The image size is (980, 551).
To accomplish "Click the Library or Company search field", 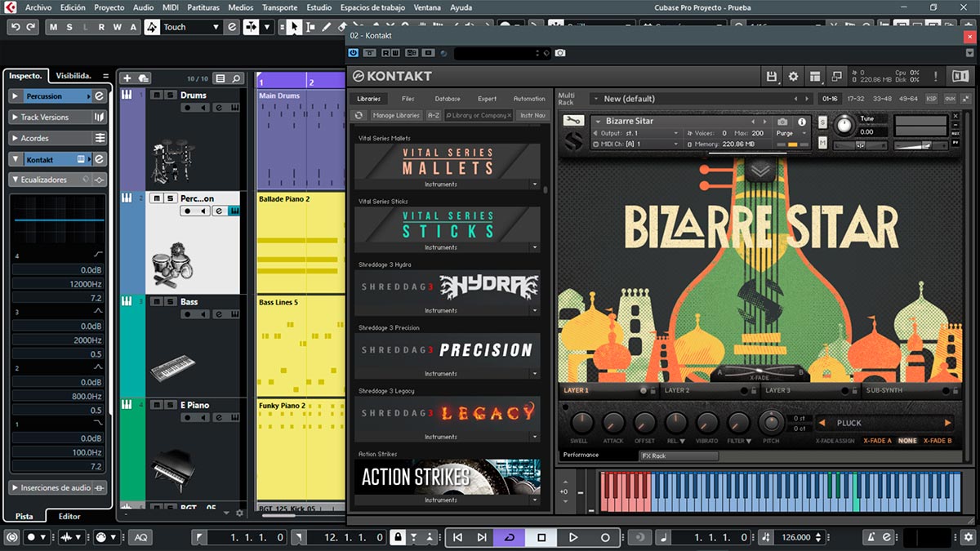I will 479,116.
